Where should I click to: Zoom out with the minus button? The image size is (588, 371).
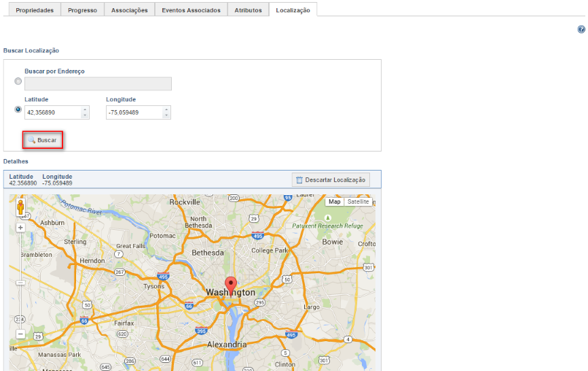20,334
